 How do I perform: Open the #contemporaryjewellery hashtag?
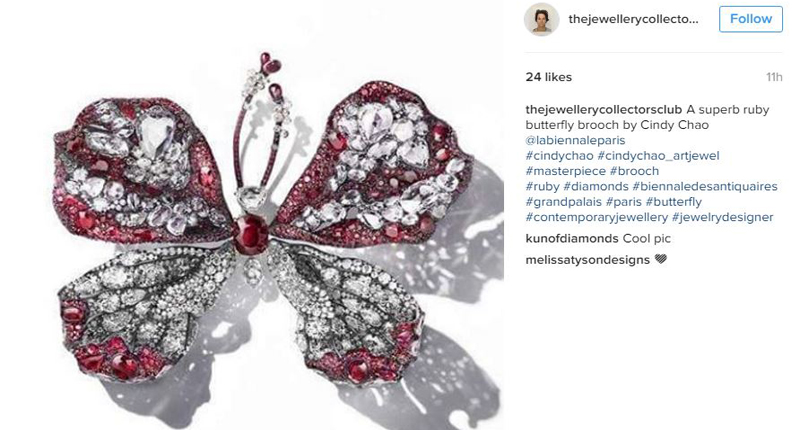click(x=596, y=217)
